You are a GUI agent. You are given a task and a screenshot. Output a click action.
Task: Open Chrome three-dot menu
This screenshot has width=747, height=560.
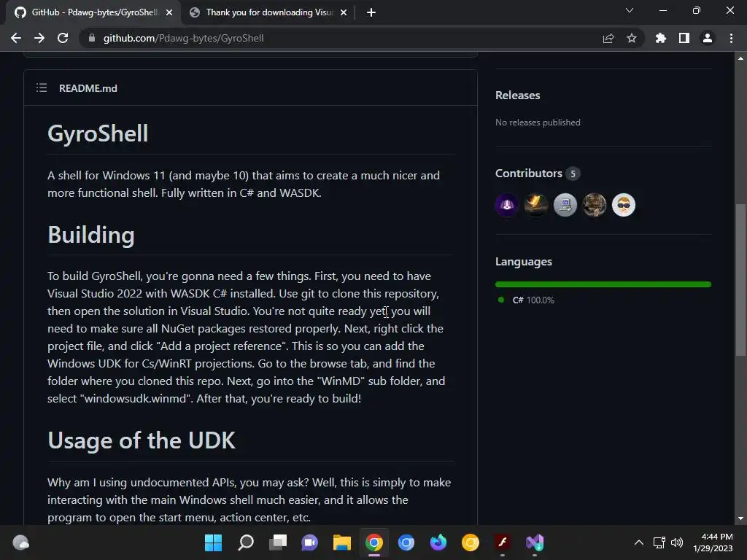click(731, 38)
